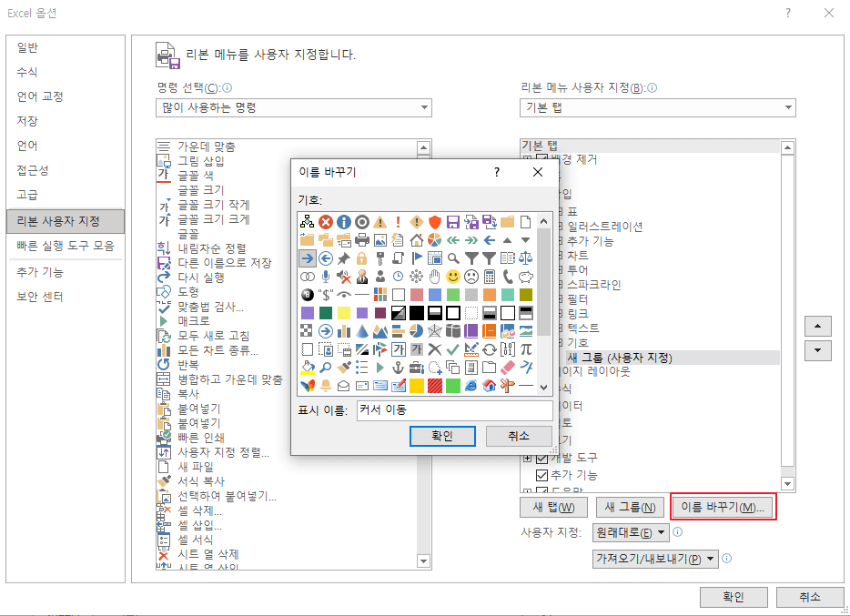Choose the 8-ball symbol

point(308,295)
